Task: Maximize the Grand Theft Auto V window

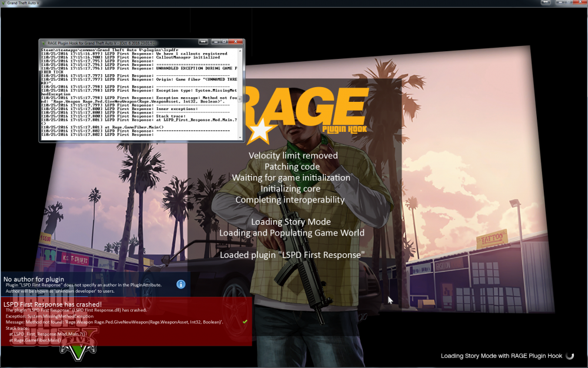Action: (569, 2)
